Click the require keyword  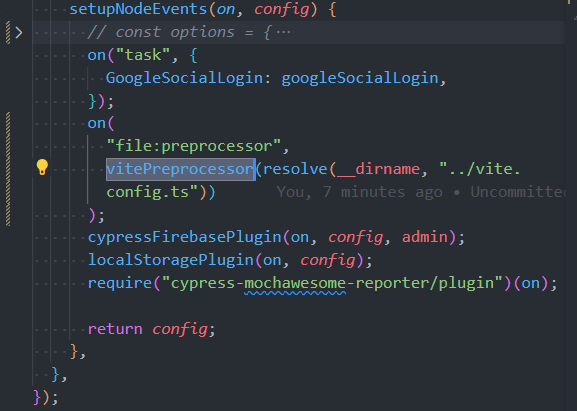click(x=120, y=283)
